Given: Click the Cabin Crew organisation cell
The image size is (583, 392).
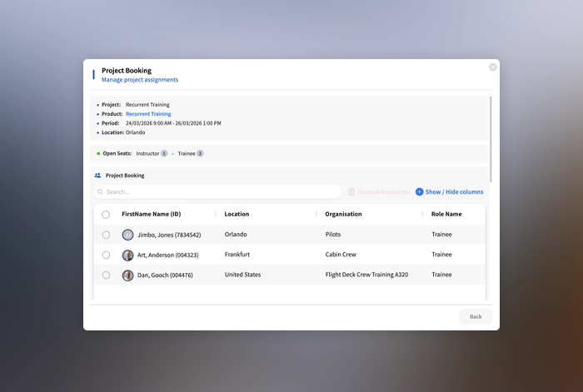Looking at the screenshot, I should click(341, 254).
